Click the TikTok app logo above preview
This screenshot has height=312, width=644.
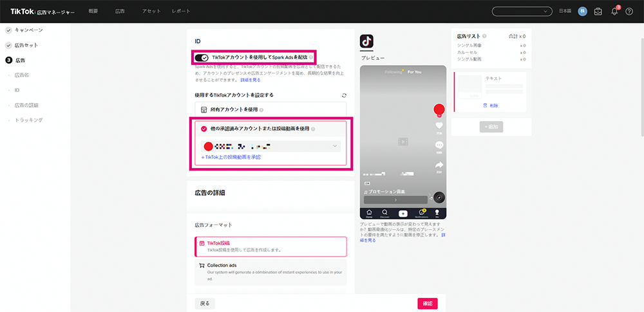(366, 41)
